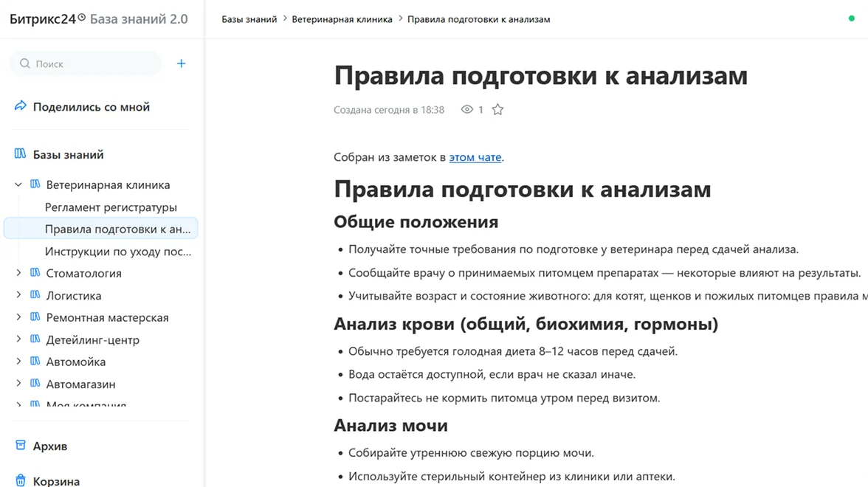The height and width of the screenshot is (487, 868).
Task: Open the 'Корзина' section
Action: [56, 481]
